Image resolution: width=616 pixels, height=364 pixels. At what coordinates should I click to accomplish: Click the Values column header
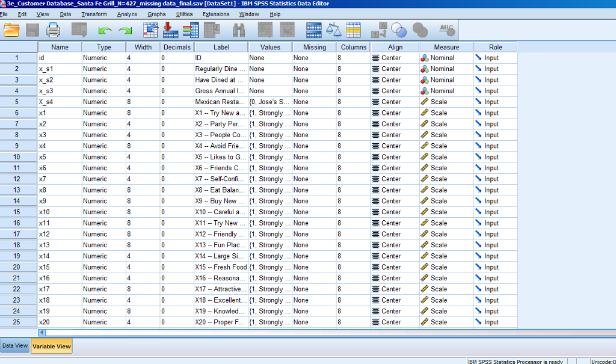270,47
